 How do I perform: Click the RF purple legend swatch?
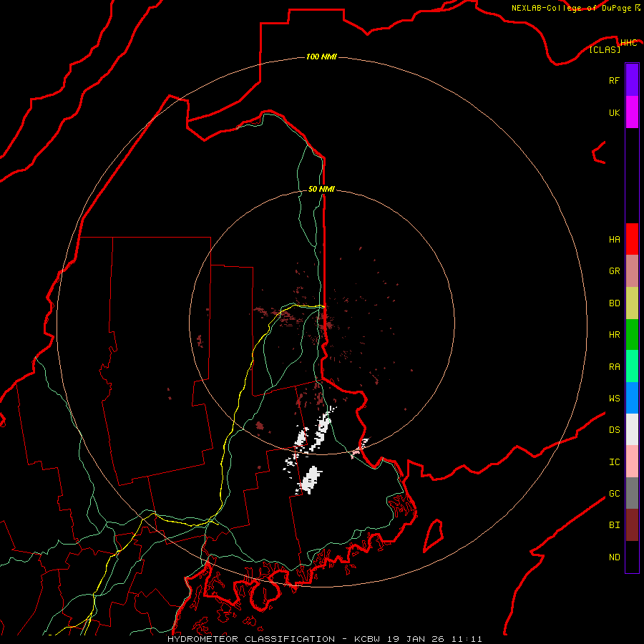(x=632, y=80)
